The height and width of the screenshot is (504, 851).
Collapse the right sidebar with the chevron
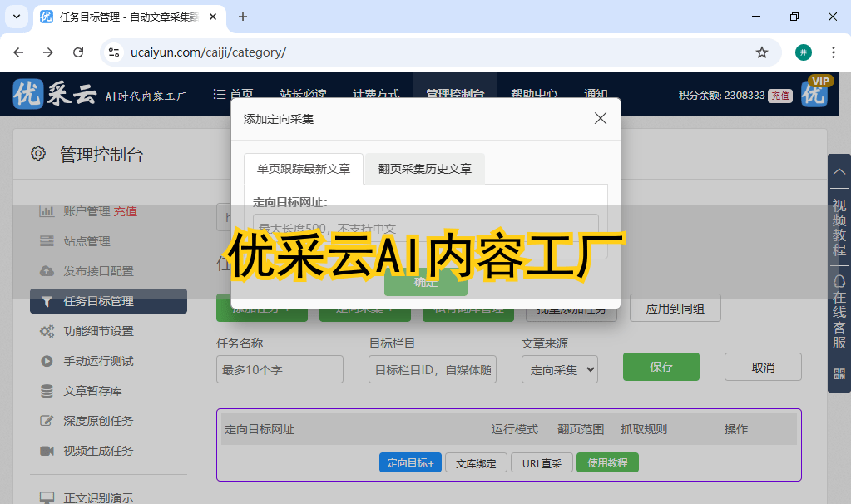click(839, 170)
